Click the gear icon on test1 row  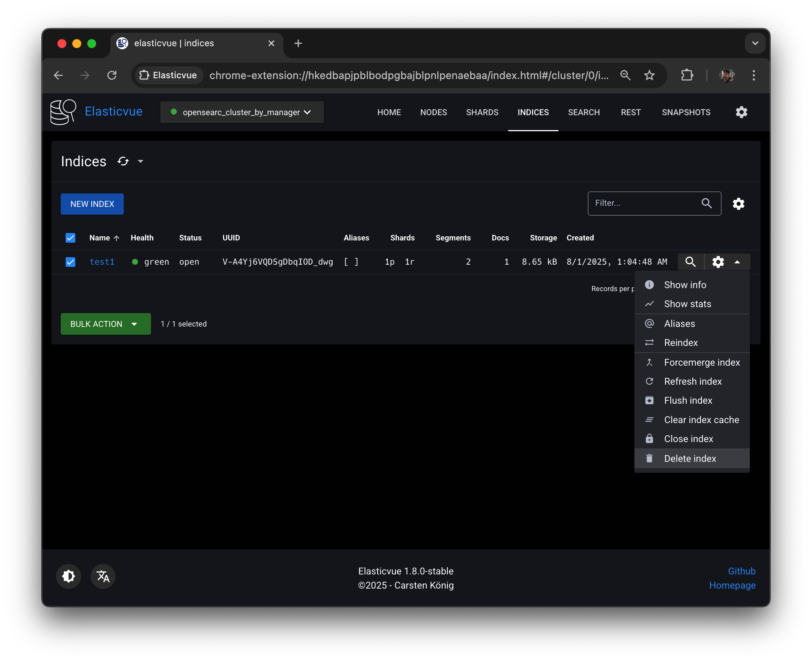click(x=718, y=262)
